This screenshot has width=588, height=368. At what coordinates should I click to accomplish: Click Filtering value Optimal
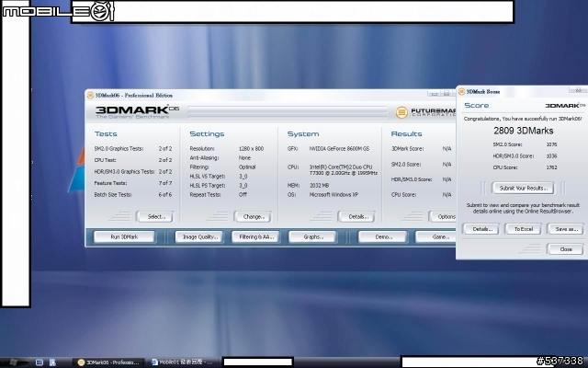(247, 167)
